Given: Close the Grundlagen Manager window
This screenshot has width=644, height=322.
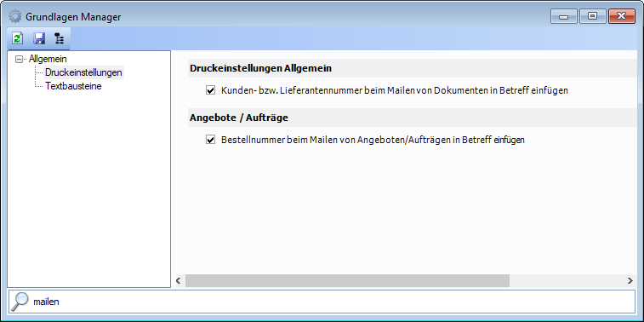Looking at the screenshot, I should pos(622,16).
